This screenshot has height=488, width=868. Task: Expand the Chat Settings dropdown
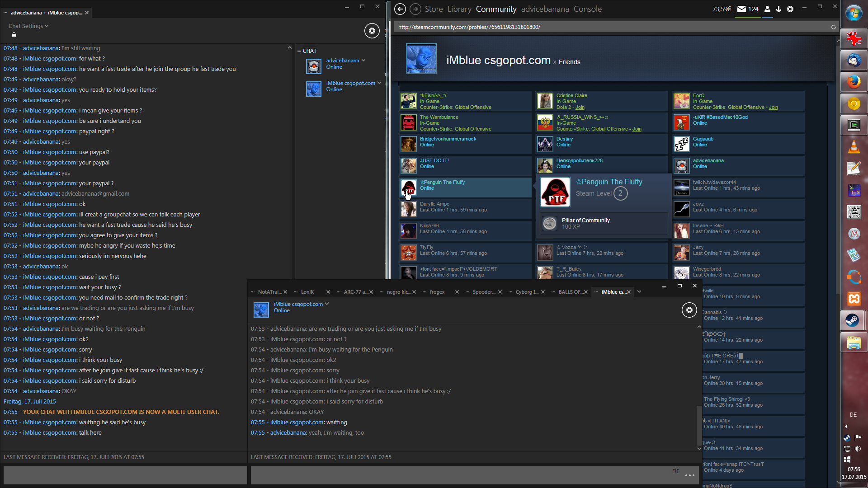pyautogui.click(x=28, y=26)
